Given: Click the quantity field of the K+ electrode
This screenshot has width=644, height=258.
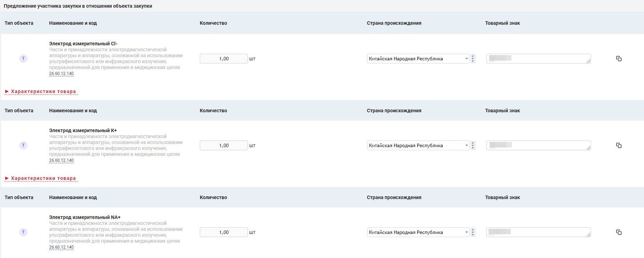Looking at the screenshot, I should click(224, 145).
